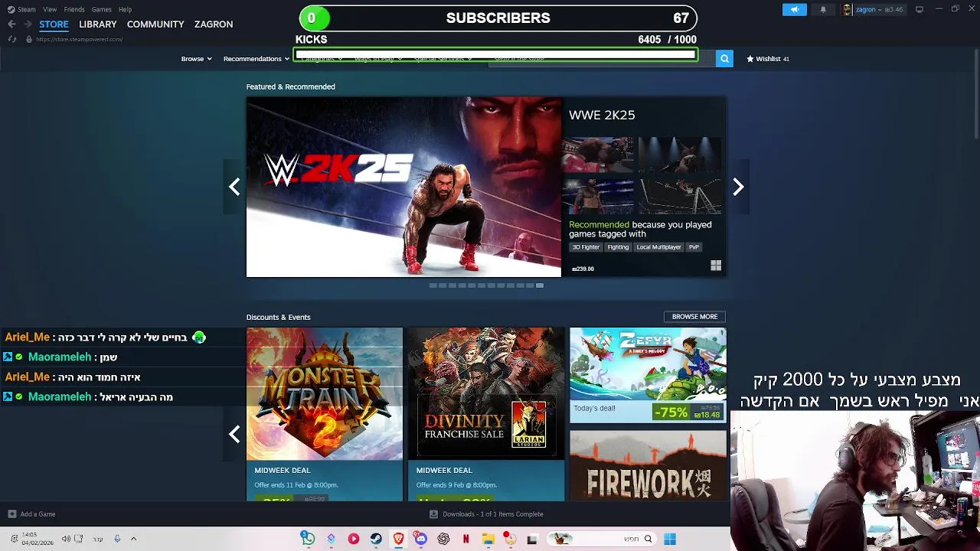Show hidden taskbar tray icons chevron
This screenshot has height=551, width=980.
[133, 539]
